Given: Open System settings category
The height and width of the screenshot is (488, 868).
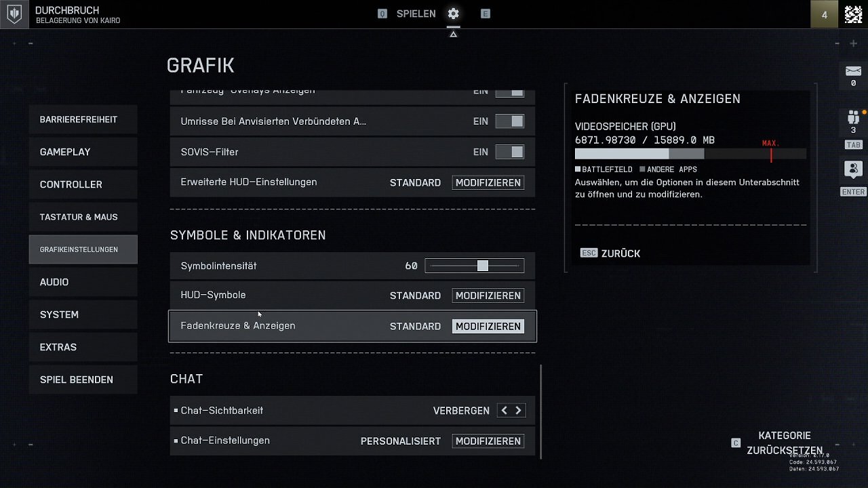Looking at the screenshot, I should (x=83, y=314).
